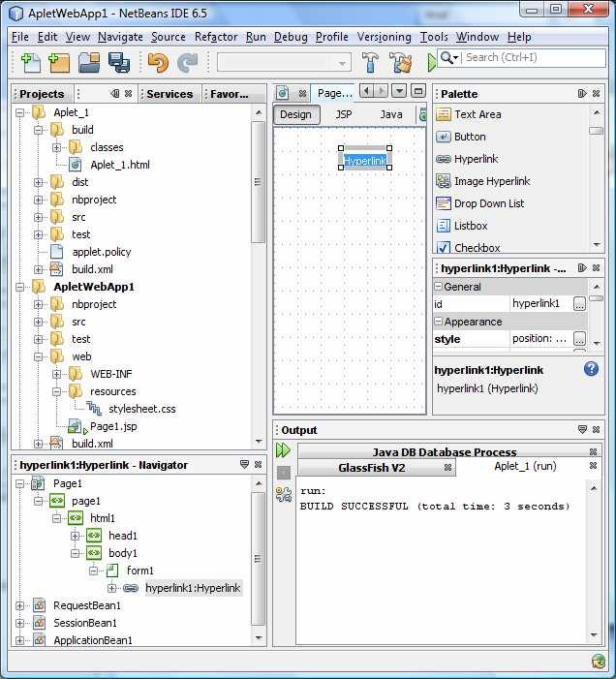This screenshot has height=679, width=616.
Task: Expand the RequestBean1 node in Navigator
Action: [x=20, y=605]
